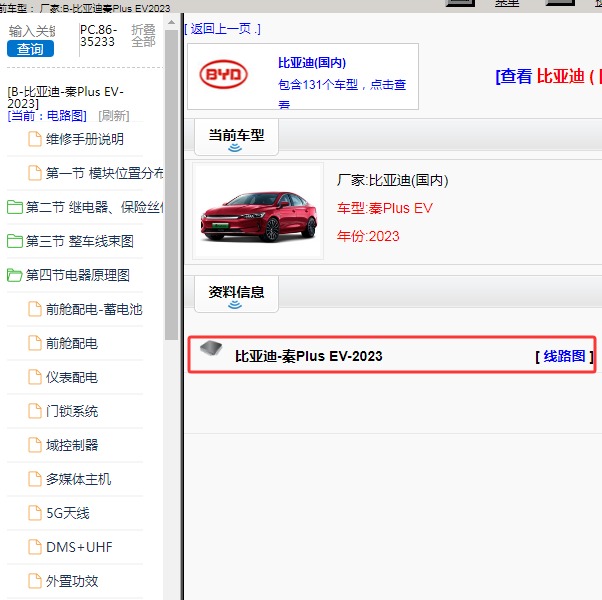Click the file icon beside 前舱配电

tap(35, 343)
